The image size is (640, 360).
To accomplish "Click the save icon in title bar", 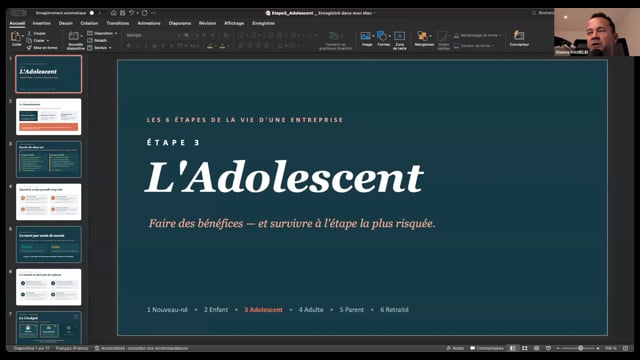I will [122, 13].
